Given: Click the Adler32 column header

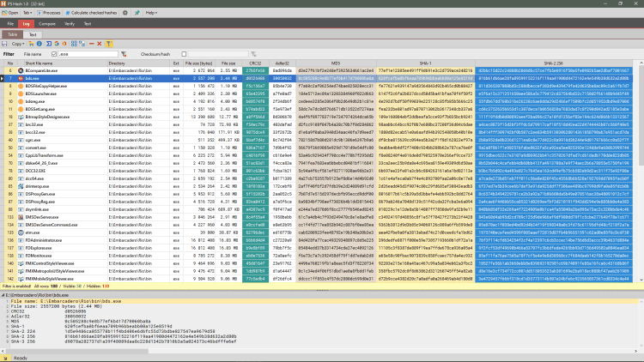Looking at the screenshot, I should pos(283,63).
